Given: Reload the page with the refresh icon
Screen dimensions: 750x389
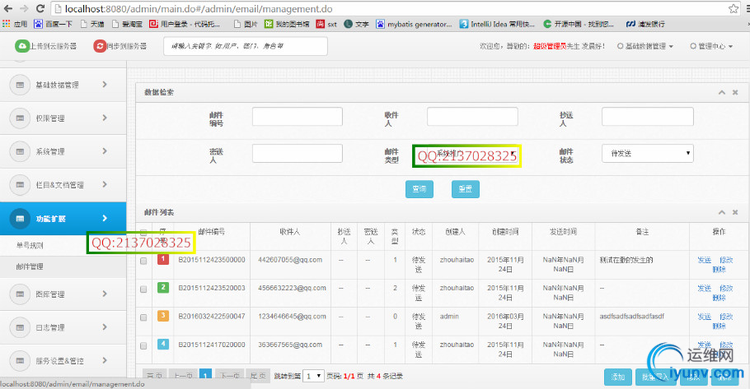Looking at the screenshot, I should tap(40, 9).
